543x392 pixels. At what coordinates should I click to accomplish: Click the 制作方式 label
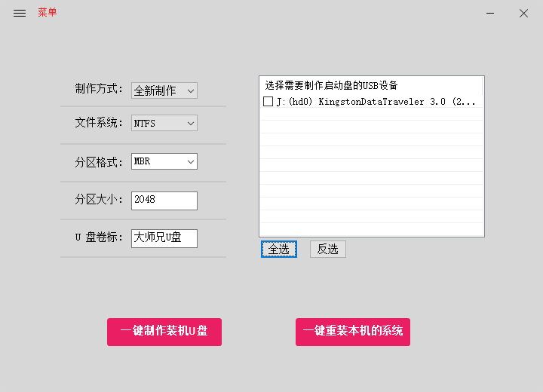tap(98, 89)
